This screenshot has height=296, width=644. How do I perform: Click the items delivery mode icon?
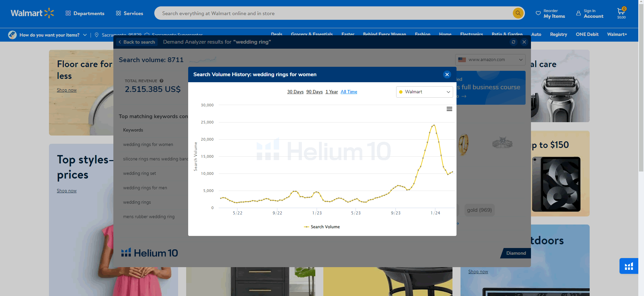click(12, 35)
